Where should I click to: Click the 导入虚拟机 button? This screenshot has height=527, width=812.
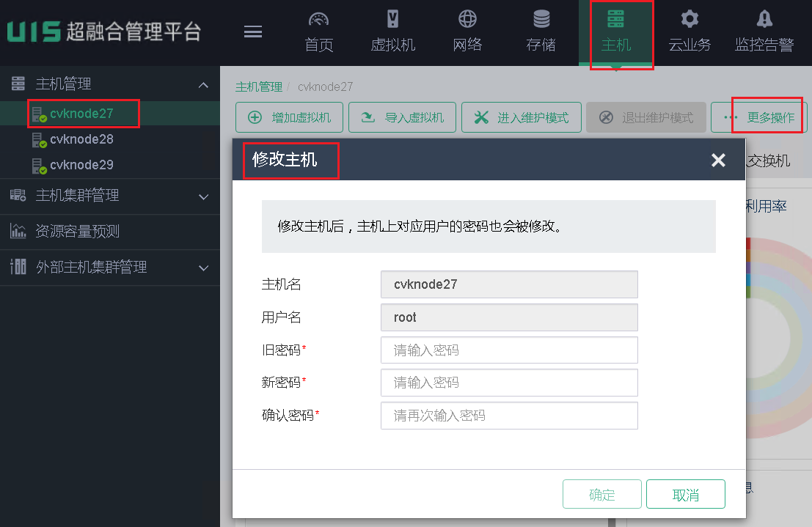tap(403, 117)
